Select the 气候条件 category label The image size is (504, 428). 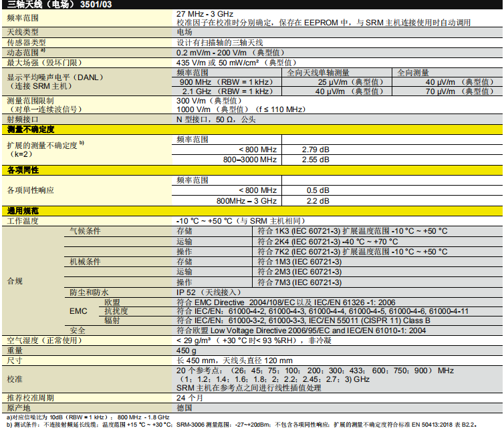pyautogui.click(x=85, y=231)
